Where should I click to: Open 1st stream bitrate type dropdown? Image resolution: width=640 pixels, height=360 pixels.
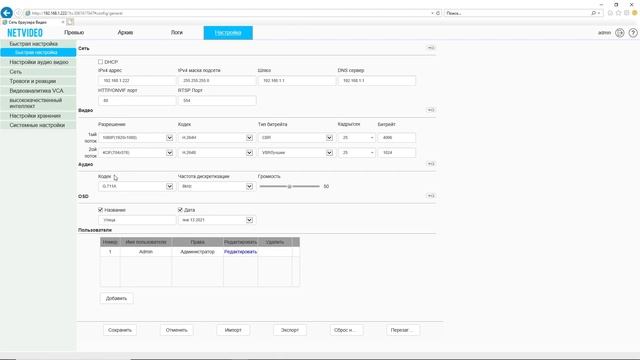[296, 138]
